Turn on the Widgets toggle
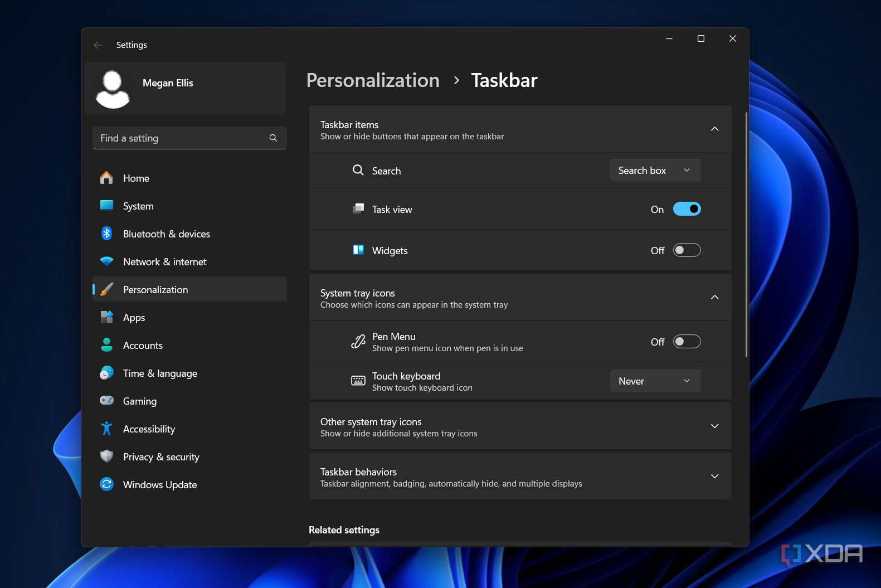 click(x=687, y=250)
